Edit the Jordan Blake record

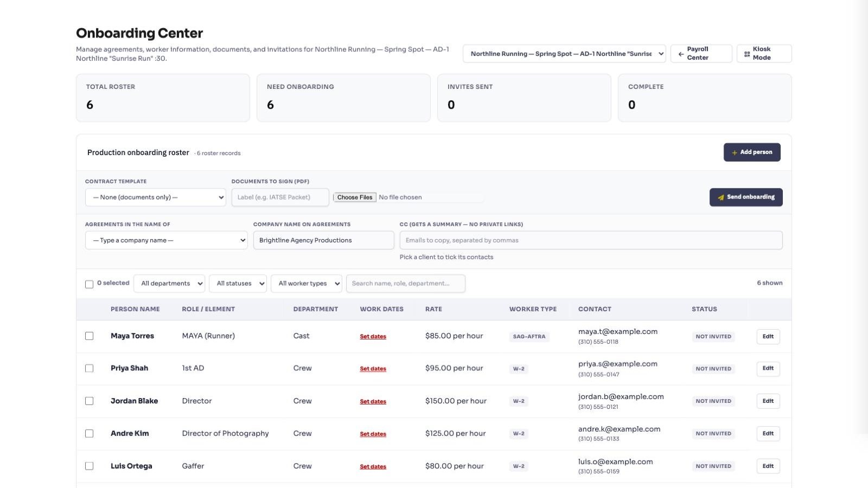click(x=768, y=401)
